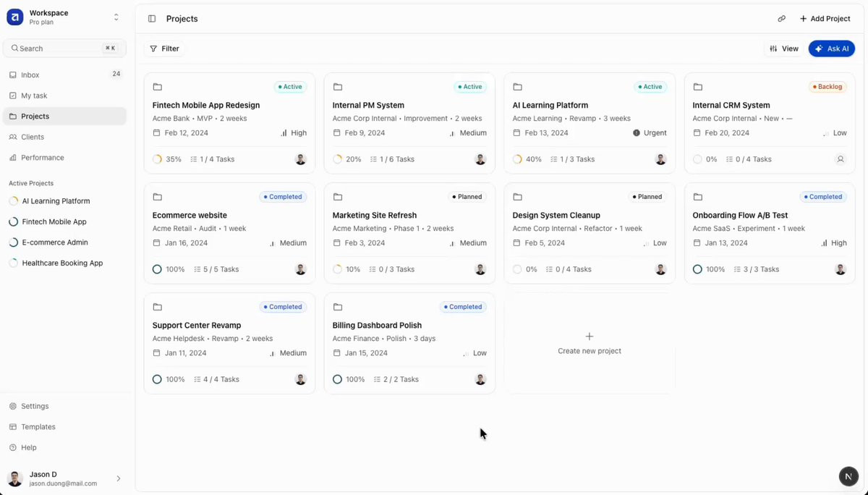Click the unassigned avatar on Internal CRM System
The image size is (868, 495).
point(840,159)
